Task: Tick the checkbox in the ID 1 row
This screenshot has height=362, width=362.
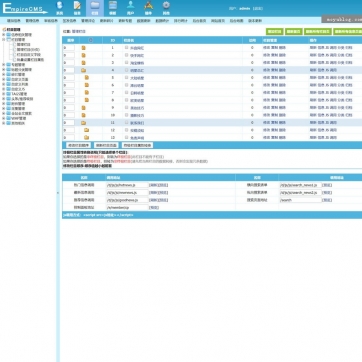Action: [x=126, y=48]
